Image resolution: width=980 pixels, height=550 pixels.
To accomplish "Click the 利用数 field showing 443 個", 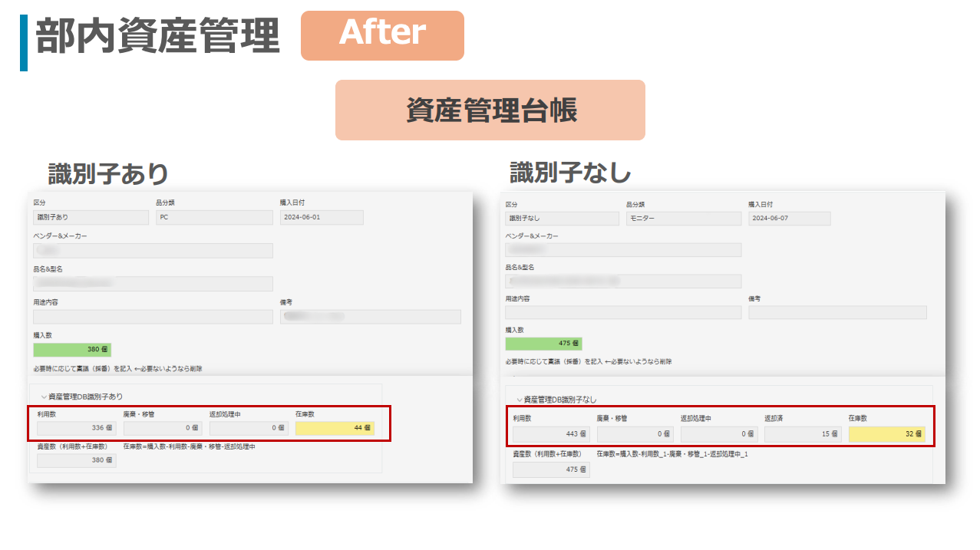I will pyautogui.click(x=551, y=434).
